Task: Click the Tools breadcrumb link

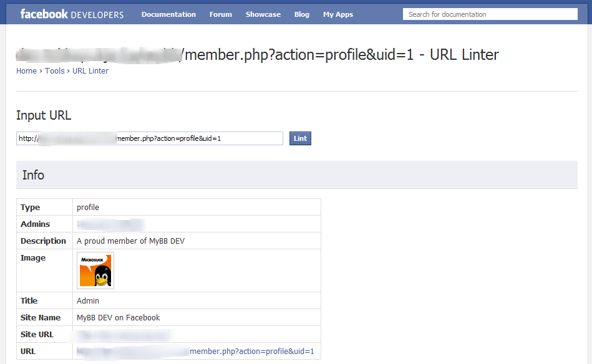Action: [55, 71]
